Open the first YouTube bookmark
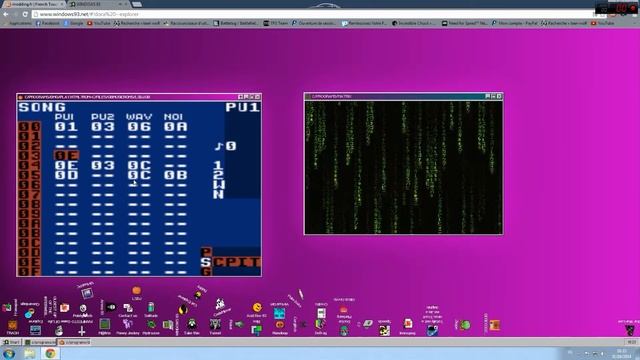The image size is (640, 360). (98, 23)
